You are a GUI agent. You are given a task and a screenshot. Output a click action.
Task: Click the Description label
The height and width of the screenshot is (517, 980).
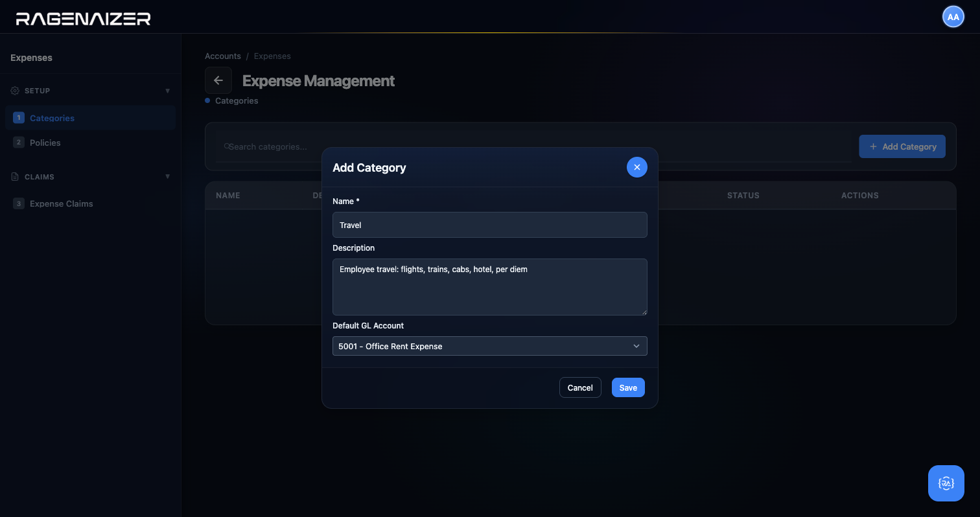point(354,247)
